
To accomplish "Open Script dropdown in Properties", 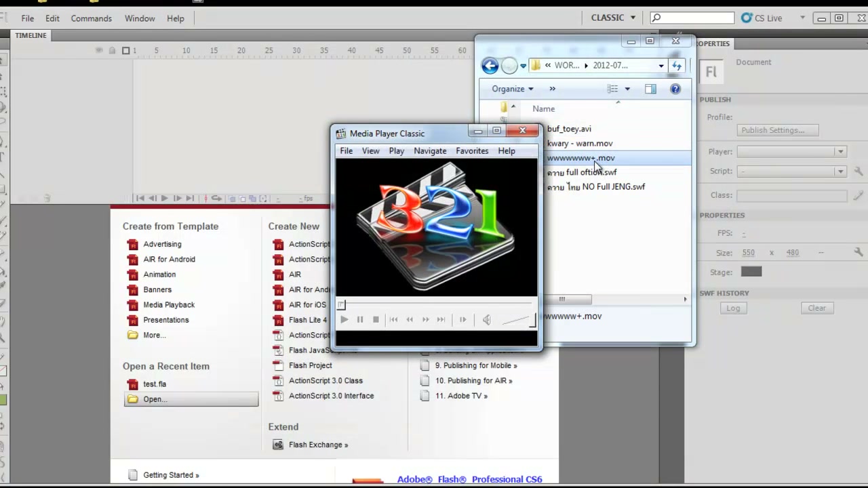I will coord(791,171).
